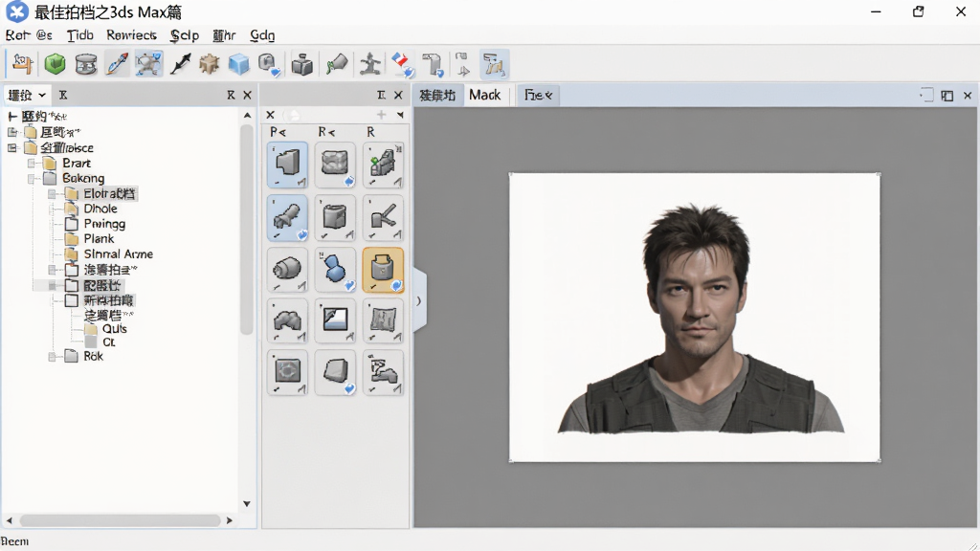Select the blue box primitive toolbar icon
Image resolution: width=980 pixels, height=551 pixels.
pyautogui.click(x=238, y=64)
